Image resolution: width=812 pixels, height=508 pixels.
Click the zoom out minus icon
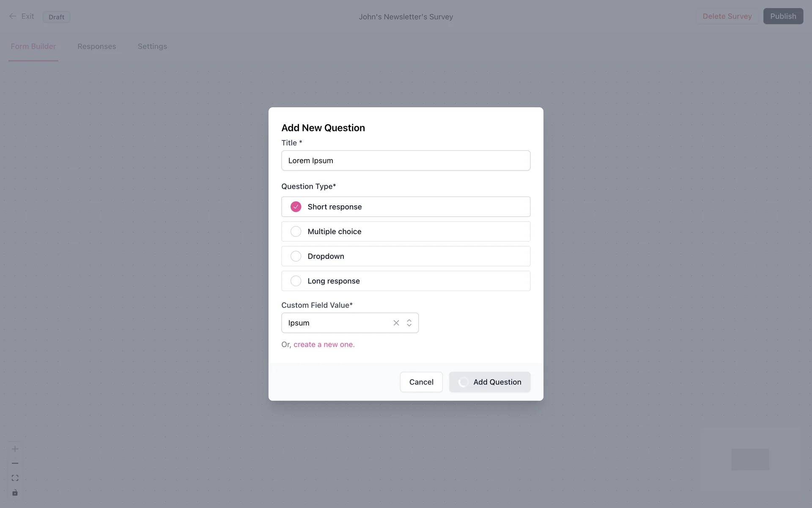point(15,464)
